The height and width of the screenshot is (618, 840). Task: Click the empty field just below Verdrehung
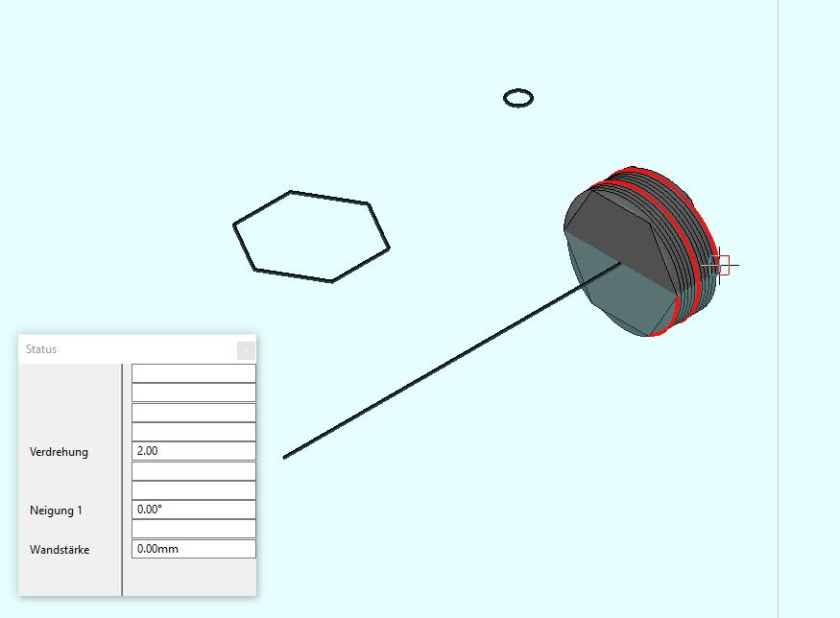click(193, 471)
